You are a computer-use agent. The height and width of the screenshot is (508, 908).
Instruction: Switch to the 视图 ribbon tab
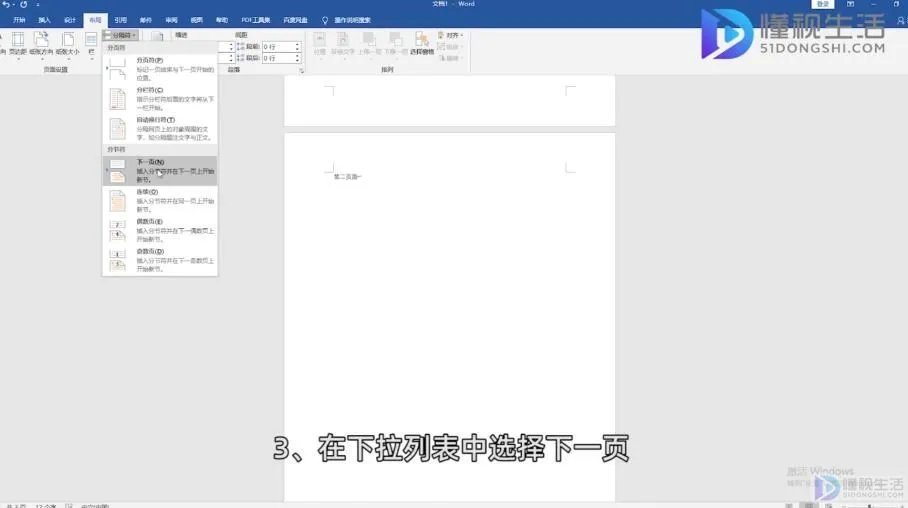click(x=197, y=20)
